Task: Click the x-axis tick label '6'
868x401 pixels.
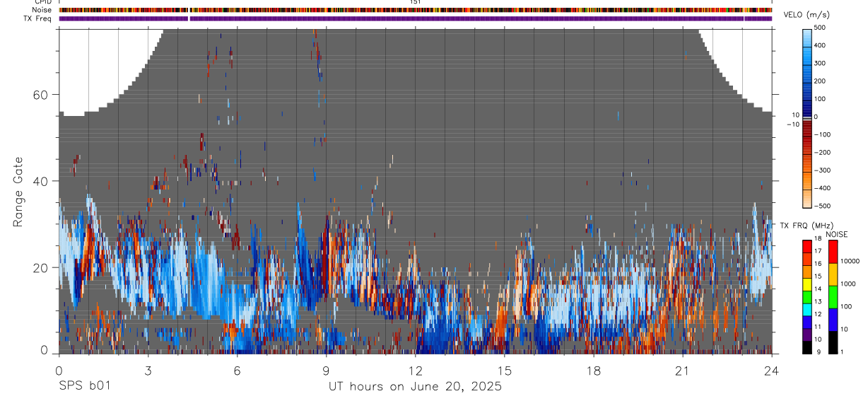Action: tap(237, 370)
